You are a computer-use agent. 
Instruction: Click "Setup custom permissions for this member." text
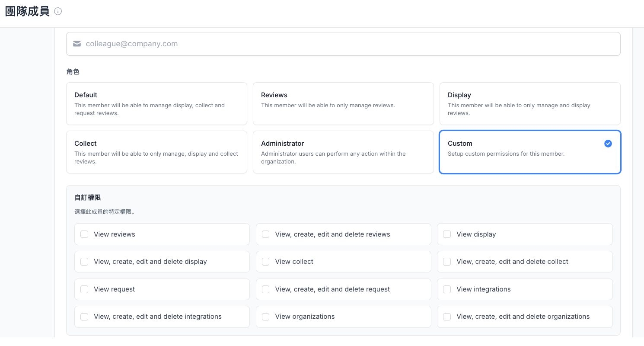click(506, 154)
